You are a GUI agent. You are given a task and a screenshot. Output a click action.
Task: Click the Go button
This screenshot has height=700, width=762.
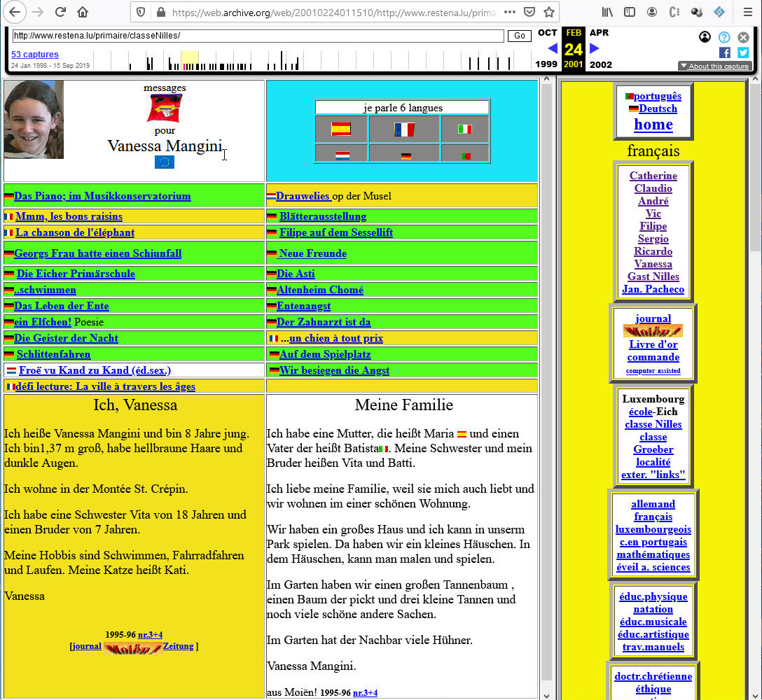click(x=519, y=36)
